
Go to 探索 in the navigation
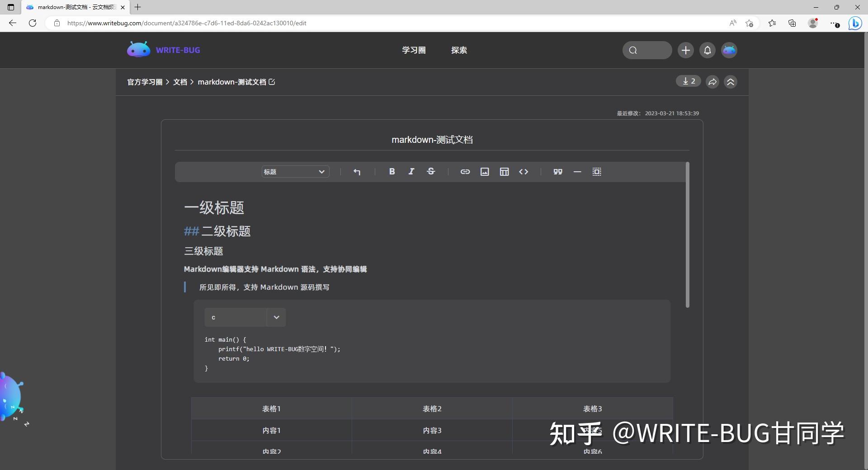[459, 50]
